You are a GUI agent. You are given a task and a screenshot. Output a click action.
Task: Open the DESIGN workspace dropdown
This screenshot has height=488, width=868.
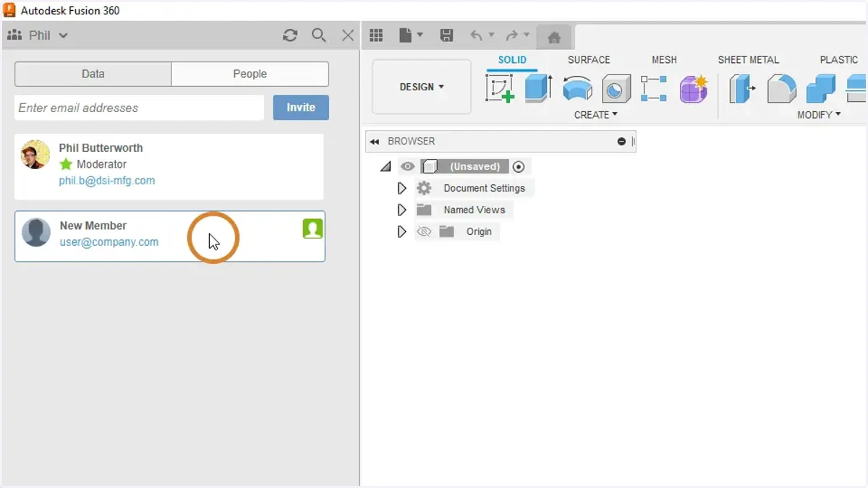tap(422, 87)
